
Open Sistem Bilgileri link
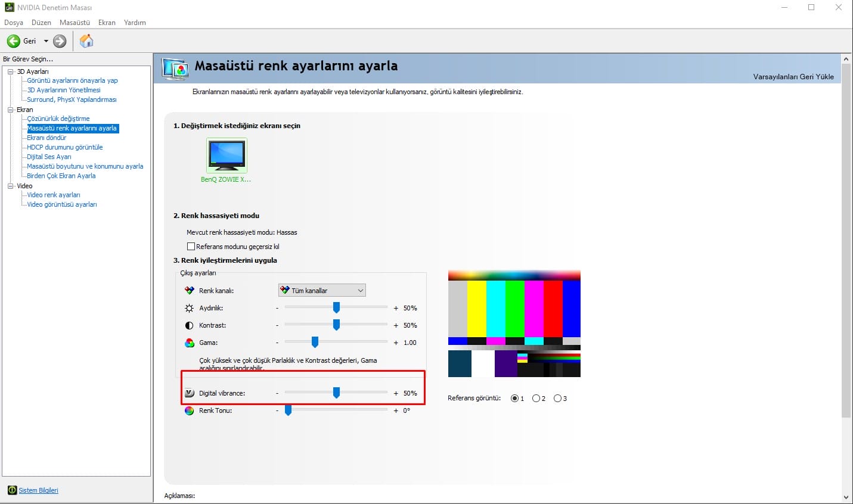tap(38, 490)
